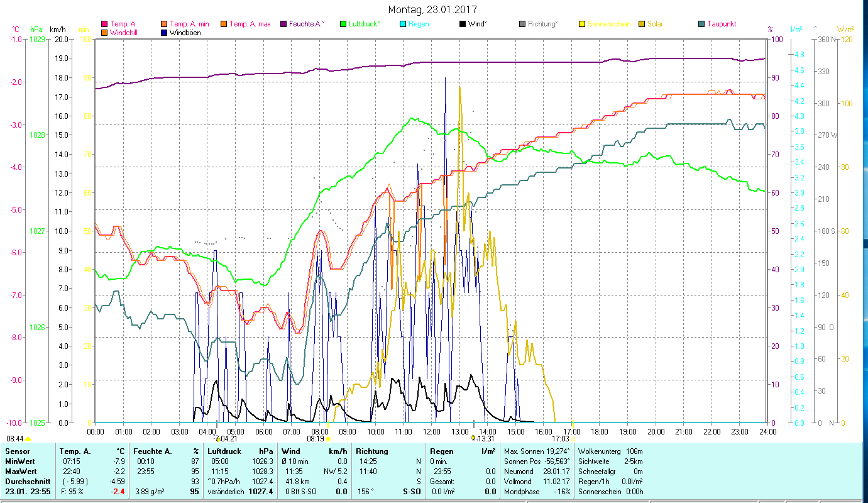Click the Vollmond date 11.02.17

[x=556, y=481]
